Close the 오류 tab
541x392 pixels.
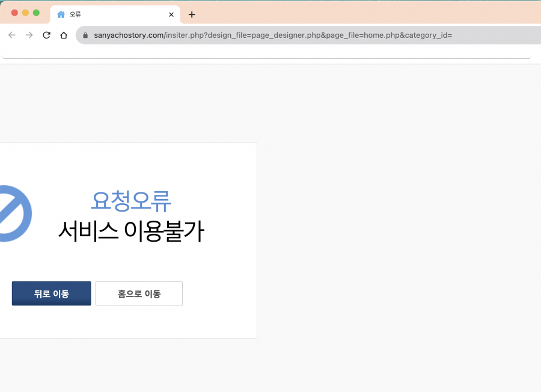tap(171, 14)
